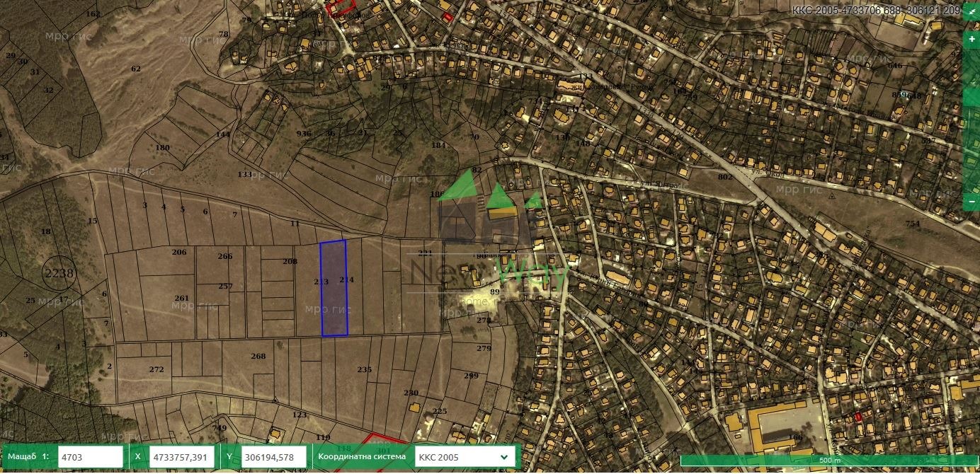
Task: Click the Мащаб scale input field
Action: point(90,457)
